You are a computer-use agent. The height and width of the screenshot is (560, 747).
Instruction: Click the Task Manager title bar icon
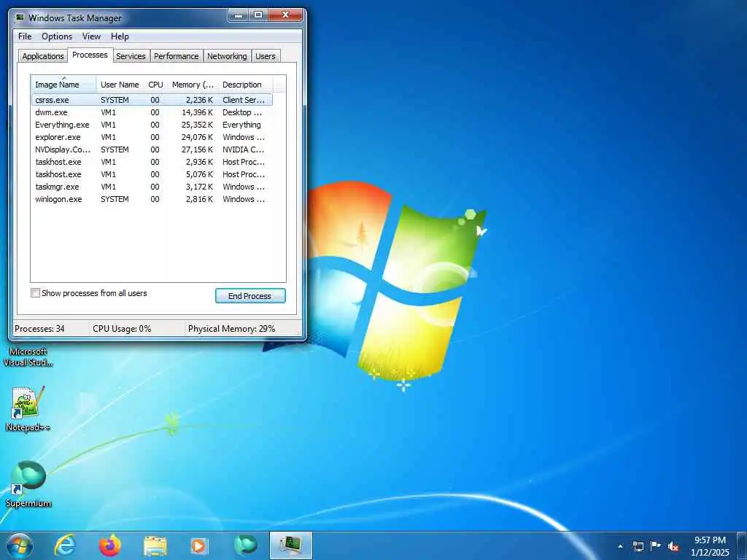tap(20, 17)
